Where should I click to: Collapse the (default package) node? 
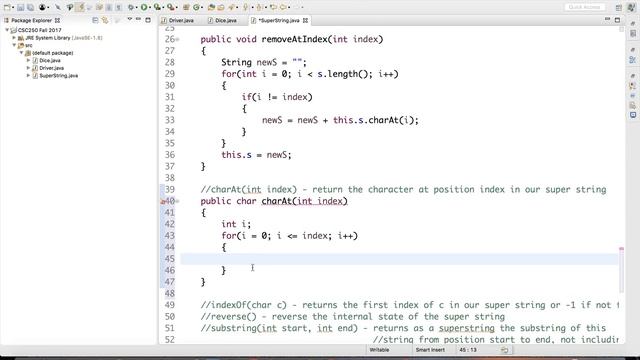pos(21,53)
